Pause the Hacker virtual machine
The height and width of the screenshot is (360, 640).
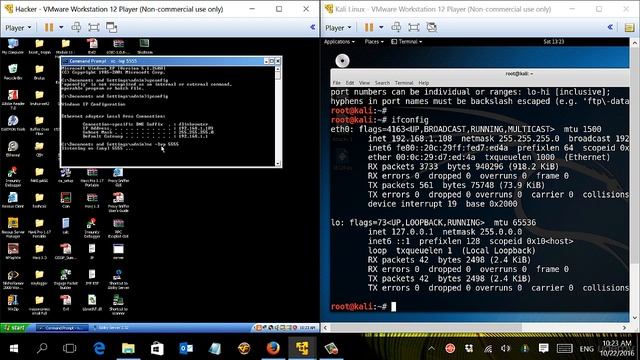49,27
